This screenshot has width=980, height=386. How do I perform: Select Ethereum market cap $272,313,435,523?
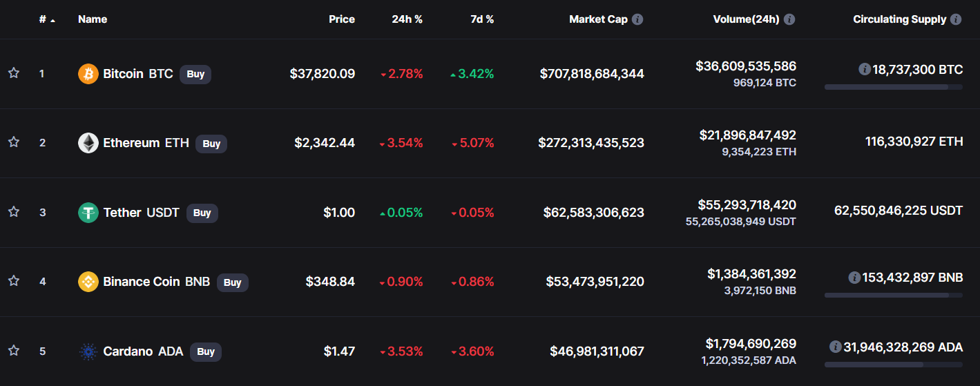click(591, 143)
